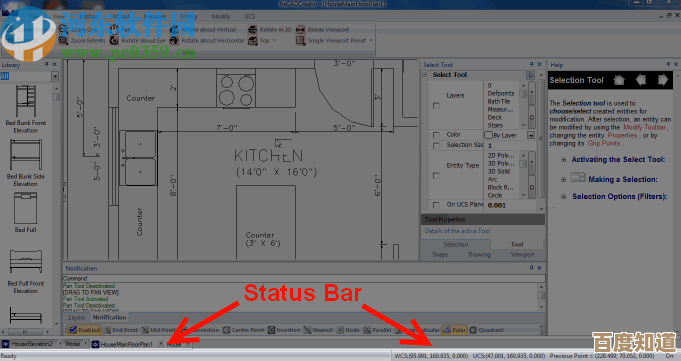Click into the Command input field

tap(304, 278)
